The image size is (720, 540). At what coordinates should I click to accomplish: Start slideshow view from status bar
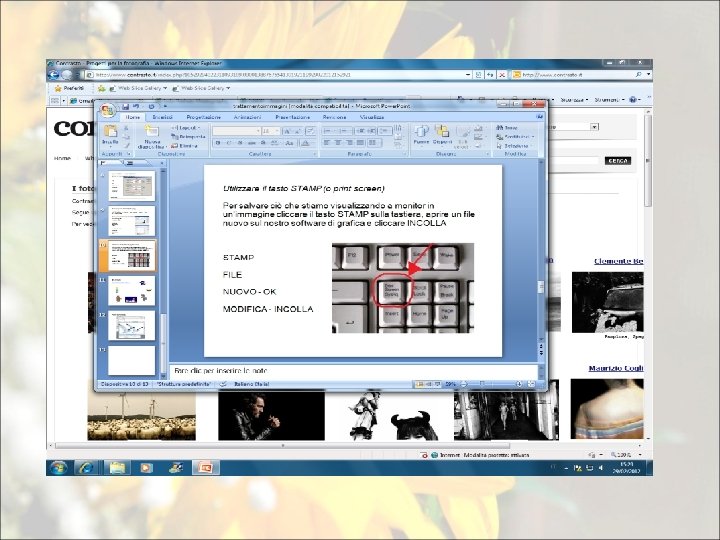(x=438, y=384)
